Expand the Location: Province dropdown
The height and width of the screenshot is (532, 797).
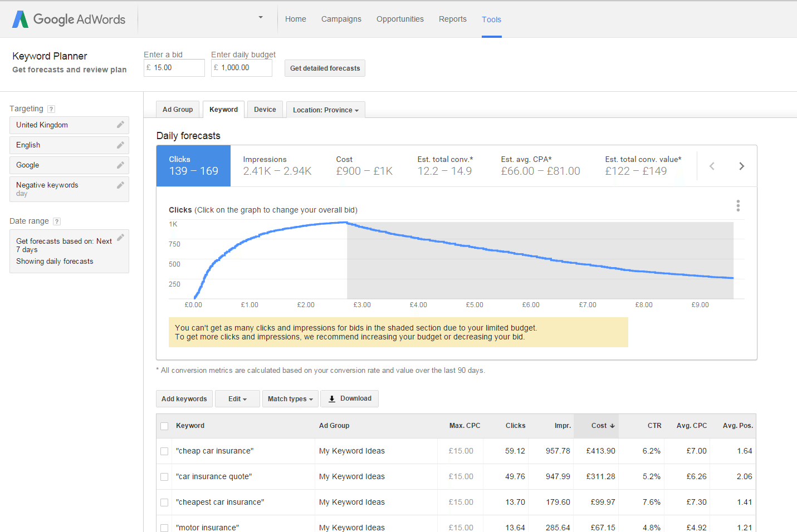tap(325, 110)
